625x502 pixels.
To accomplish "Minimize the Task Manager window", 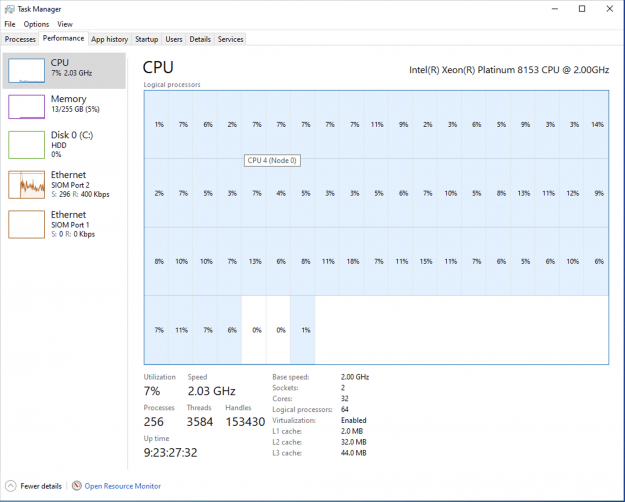I will point(554,9).
